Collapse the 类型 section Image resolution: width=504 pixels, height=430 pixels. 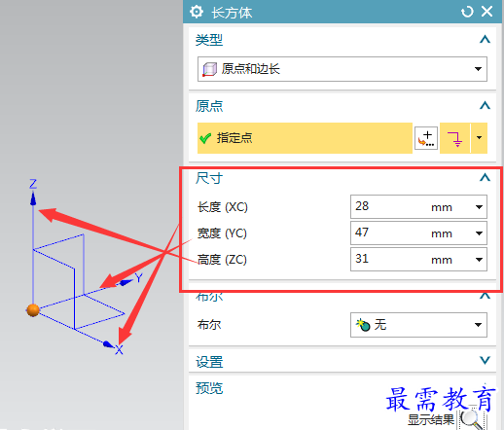pos(485,40)
